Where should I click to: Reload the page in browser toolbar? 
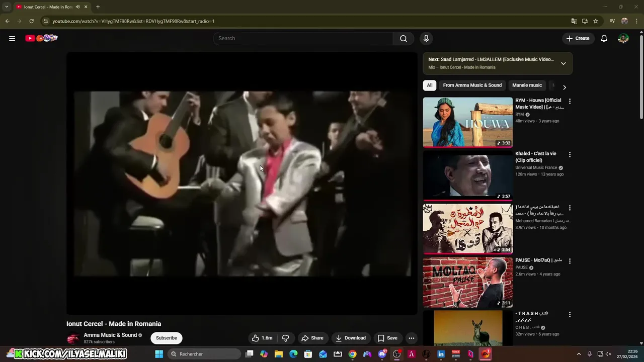(x=31, y=21)
